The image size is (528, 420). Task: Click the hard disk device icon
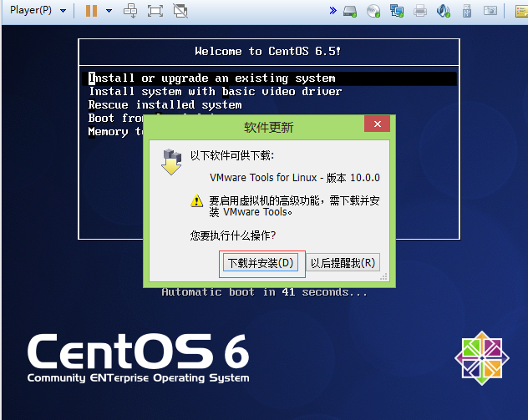point(350,11)
